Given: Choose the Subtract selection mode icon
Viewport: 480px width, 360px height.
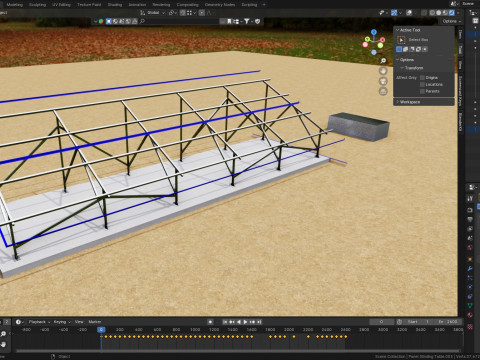Looking at the screenshot, I should click(412, 49).
